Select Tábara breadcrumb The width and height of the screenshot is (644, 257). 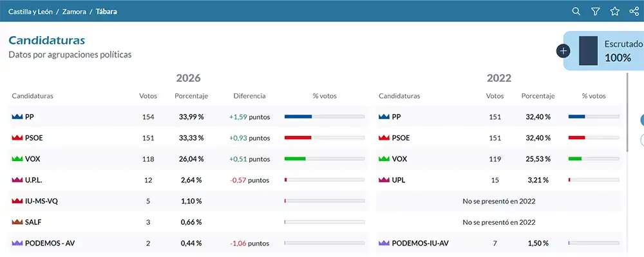point(106,12)
